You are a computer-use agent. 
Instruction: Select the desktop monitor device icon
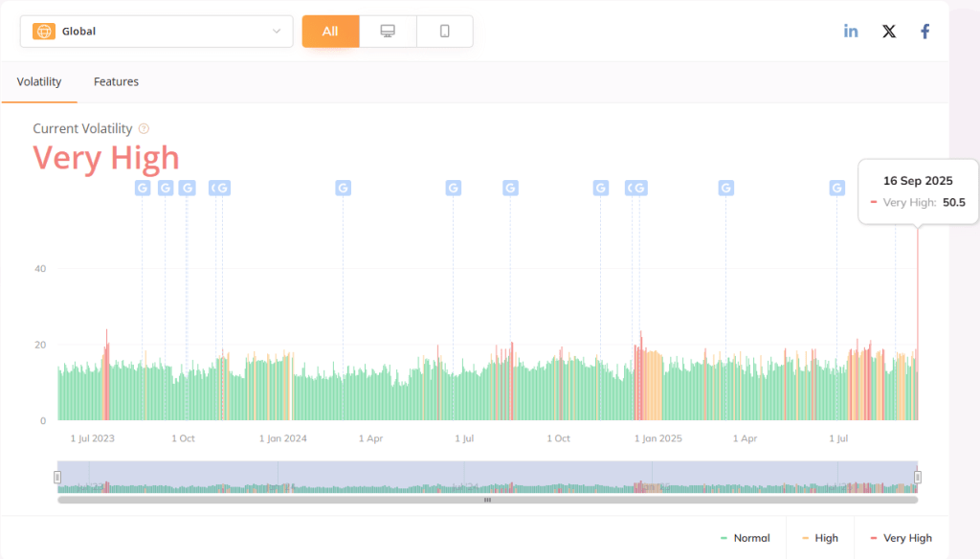pos(388,31)
